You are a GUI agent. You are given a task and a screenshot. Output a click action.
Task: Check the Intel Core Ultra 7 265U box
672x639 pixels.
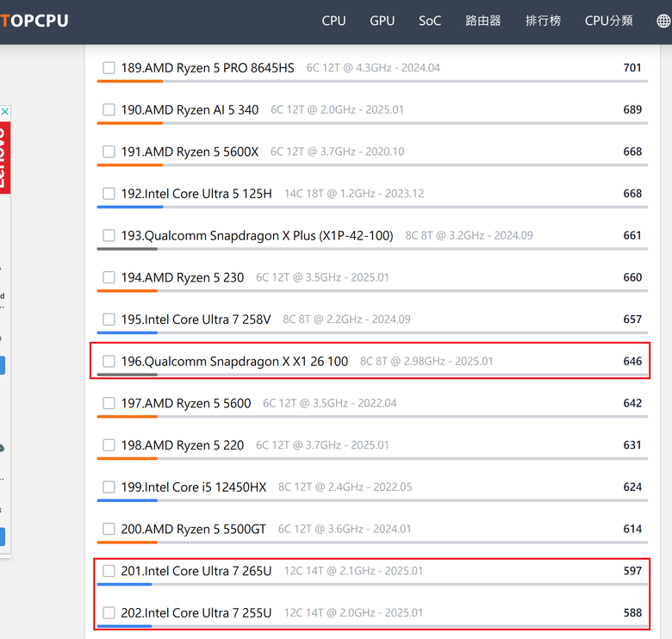[109, 571]
